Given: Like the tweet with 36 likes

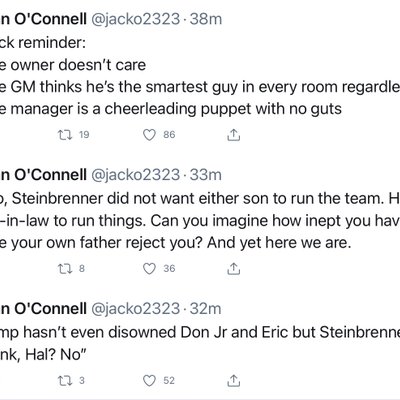Looking at the screenshot, I should (149, 269).
